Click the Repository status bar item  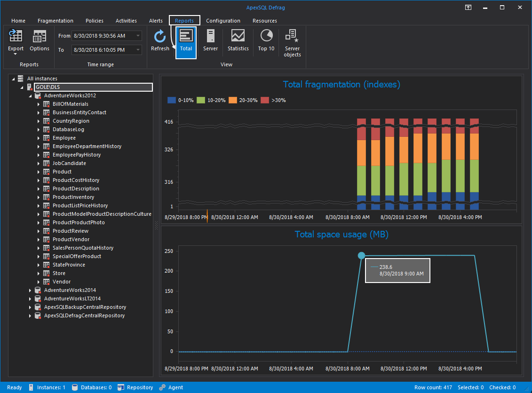[x=135, y=387]
